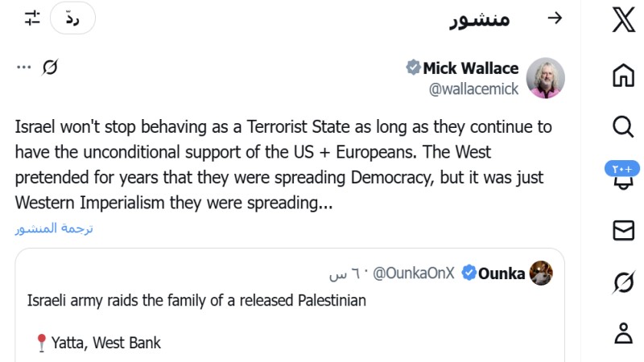Screen dimensions: 644x362
Task: Click Ounka name in quoted post
Action: pos(502,274)
